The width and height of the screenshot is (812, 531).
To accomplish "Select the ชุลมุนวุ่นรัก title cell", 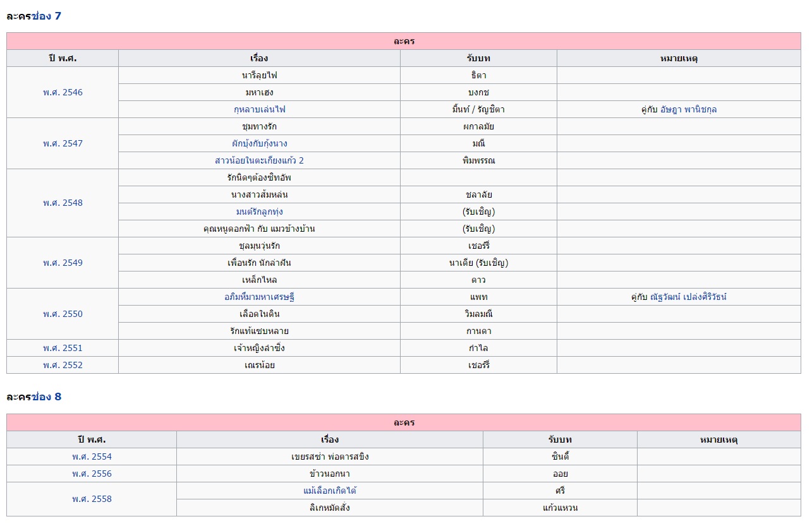I will point(259,246).
